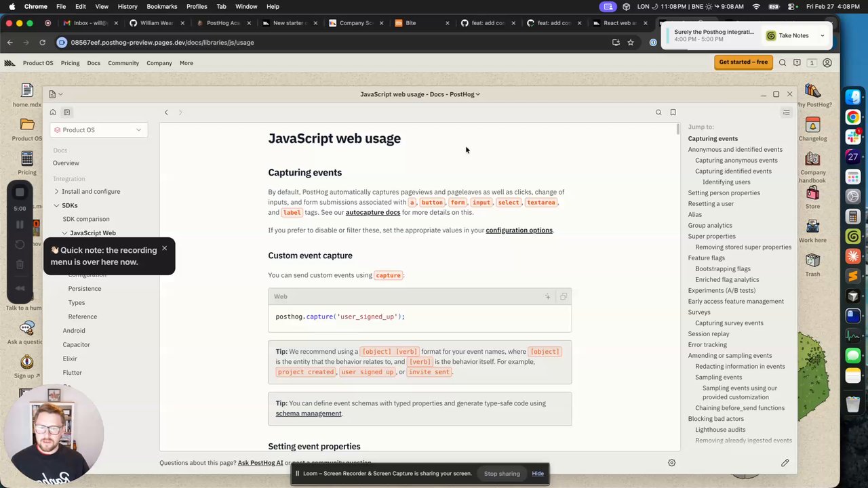Open the Trash desktop icon
Viewport: 868px width, 488px height.
pyautogui.click(x=812, y=264)
